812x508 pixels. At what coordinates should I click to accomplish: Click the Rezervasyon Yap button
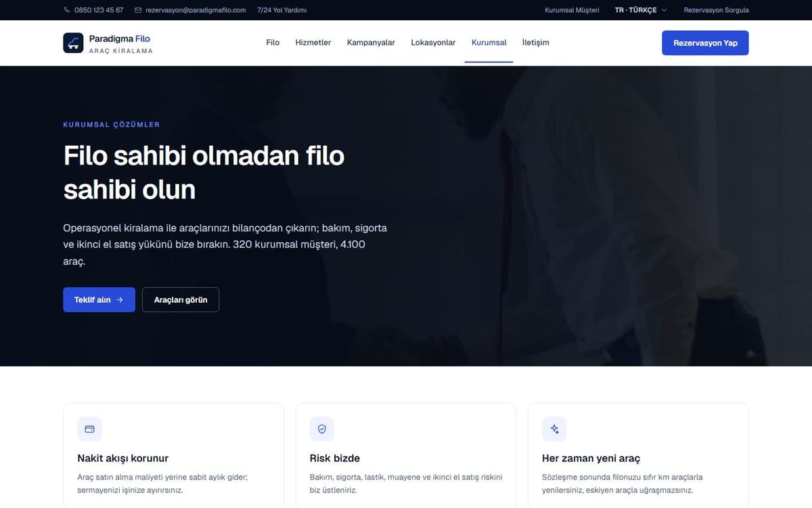point(705,43)
